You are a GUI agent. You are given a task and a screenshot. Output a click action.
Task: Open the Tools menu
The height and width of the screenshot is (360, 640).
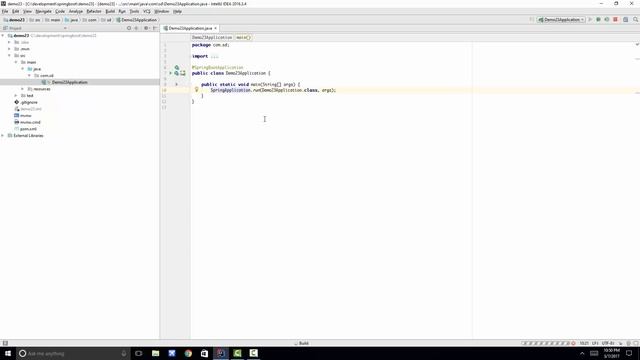tap(134, 11)
